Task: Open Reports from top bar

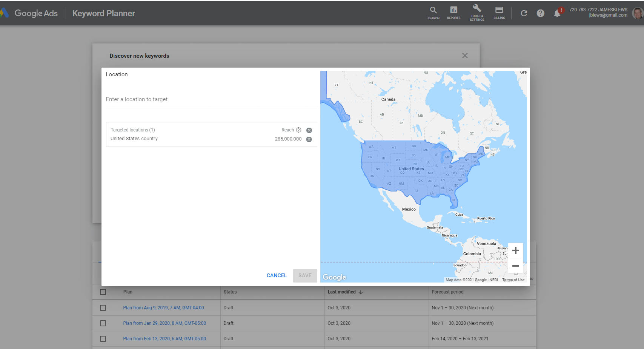Action: [x=453, y=13]
